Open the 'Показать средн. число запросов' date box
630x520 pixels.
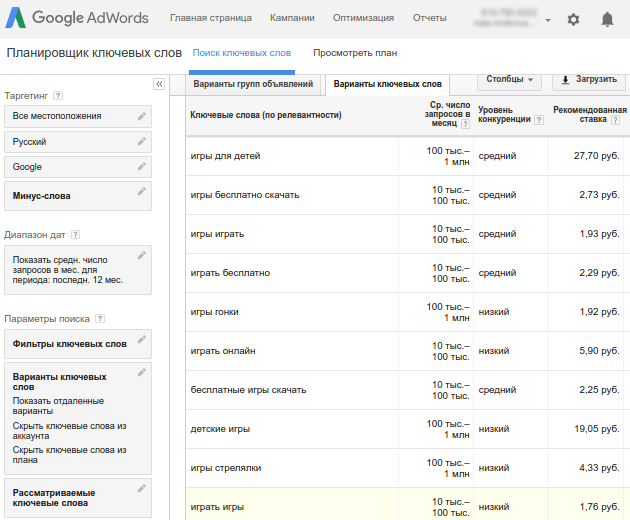(x=78, y=270)
